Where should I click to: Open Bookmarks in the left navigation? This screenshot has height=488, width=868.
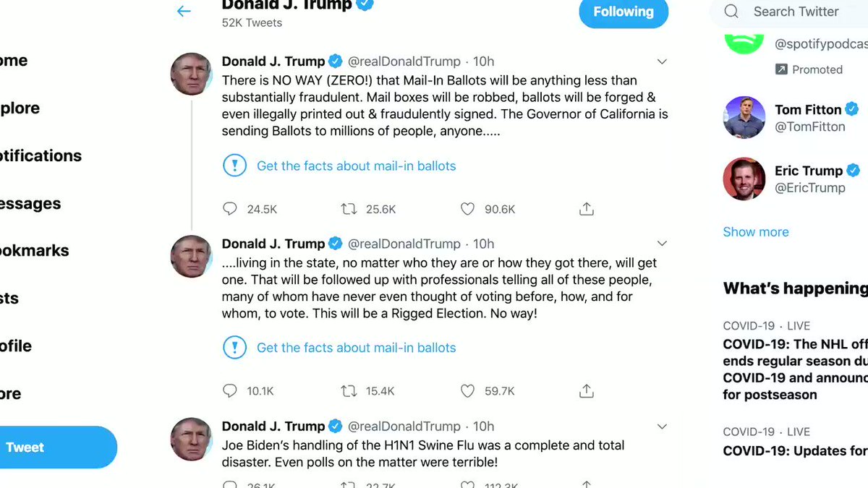click(34, 251)
